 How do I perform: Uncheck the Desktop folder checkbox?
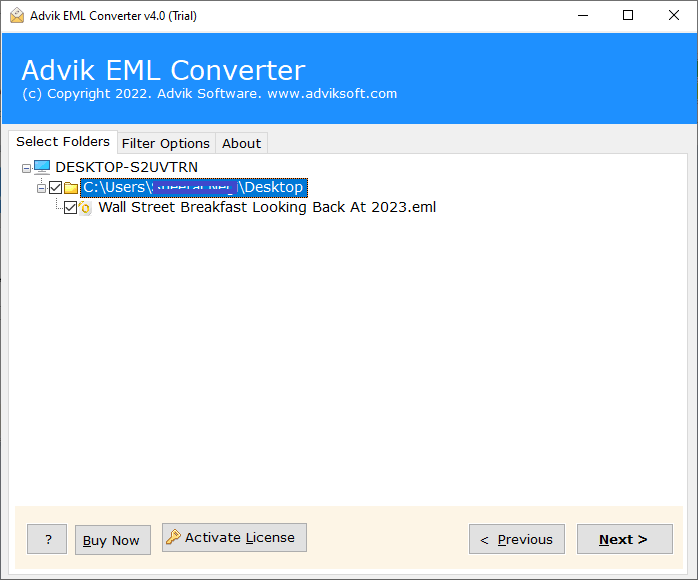pyautogui.click(x=55, y=188)
